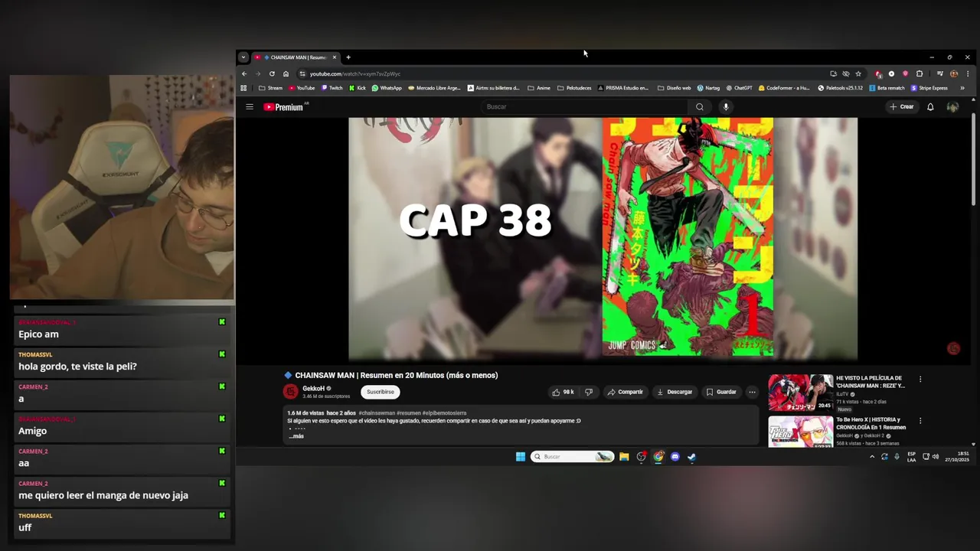Image resolution: width=980 pixels, height=551 pixels.
Task: Click chat message 'Epico am'
Action: pos(38,334)
